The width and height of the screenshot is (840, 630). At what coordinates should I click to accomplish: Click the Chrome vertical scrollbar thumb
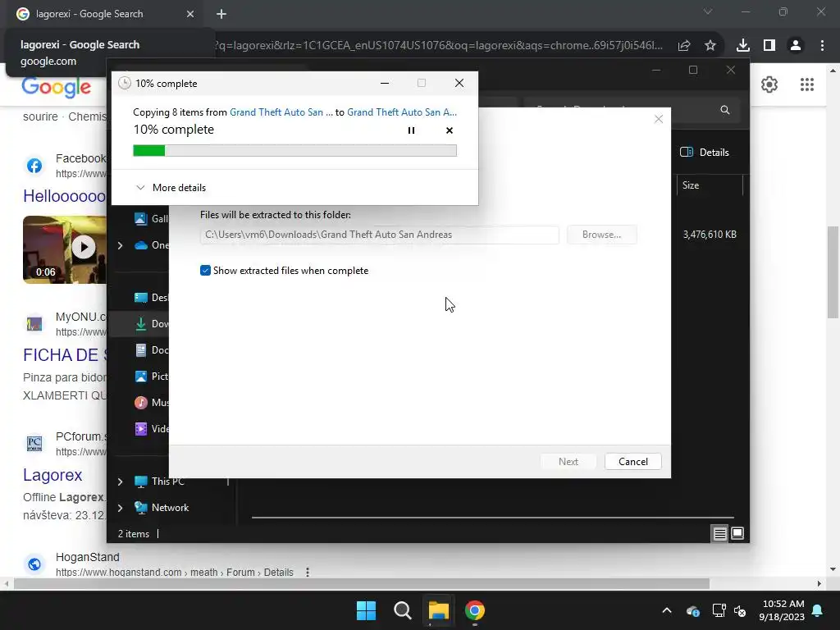833,272
